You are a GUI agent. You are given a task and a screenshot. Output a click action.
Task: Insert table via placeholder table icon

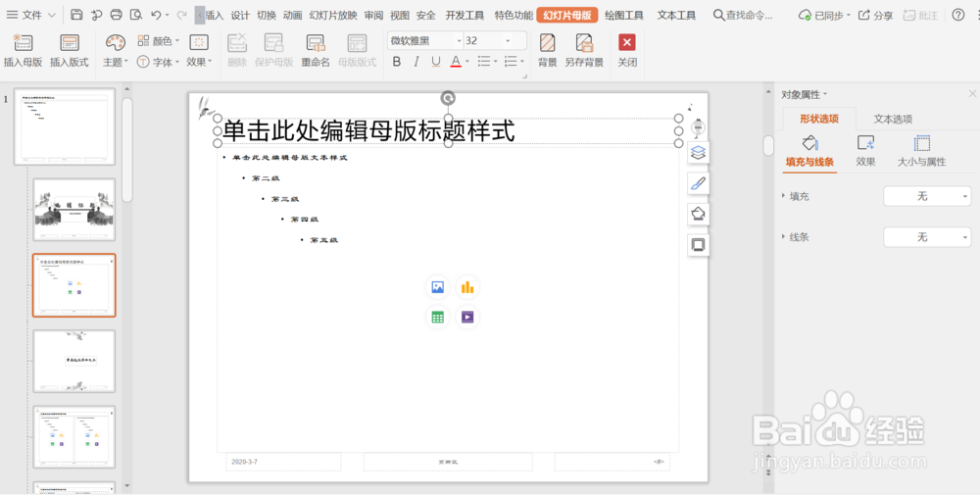tap(437, 317)
